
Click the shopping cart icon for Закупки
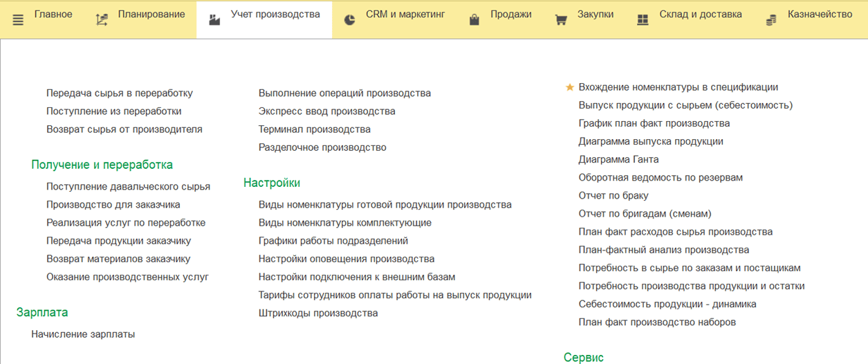point(561,20)
